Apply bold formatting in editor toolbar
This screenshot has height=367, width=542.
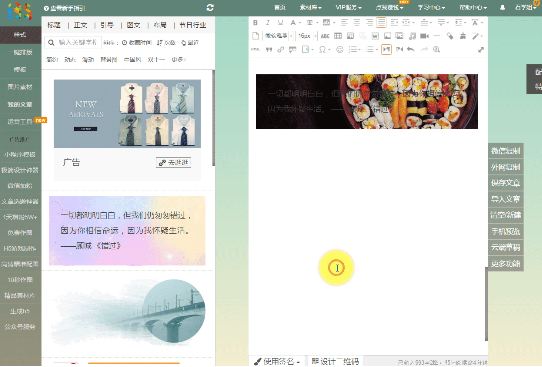tap(255, 23)
